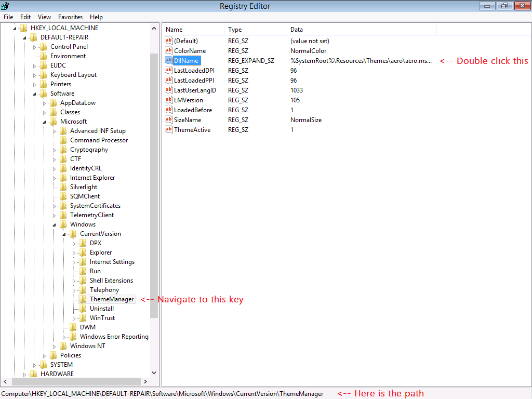Viewport: 532px width, 399px height.
Task: Expand the Internet Explorer key
Action: [55, 178]
